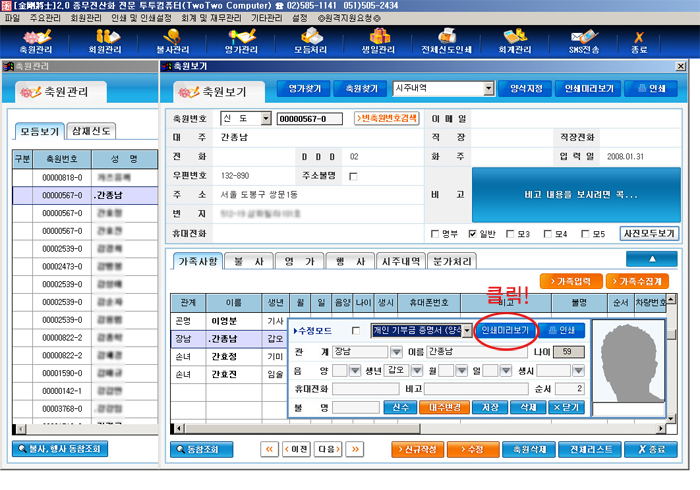Switch to the 삼재신도 tab
The width and height of the screenshot is (700, 490).
coord(91,131)
